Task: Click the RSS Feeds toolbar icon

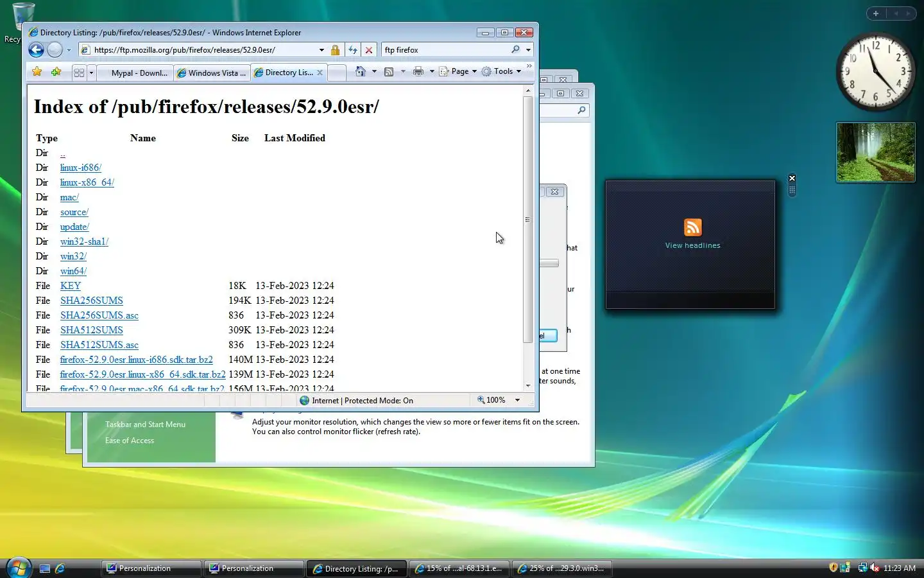Action: [389, 71]
